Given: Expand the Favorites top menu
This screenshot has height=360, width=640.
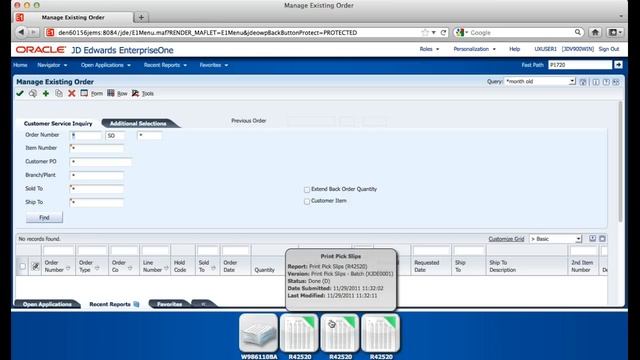Looking at the screenshot, I should click(213, 65).
